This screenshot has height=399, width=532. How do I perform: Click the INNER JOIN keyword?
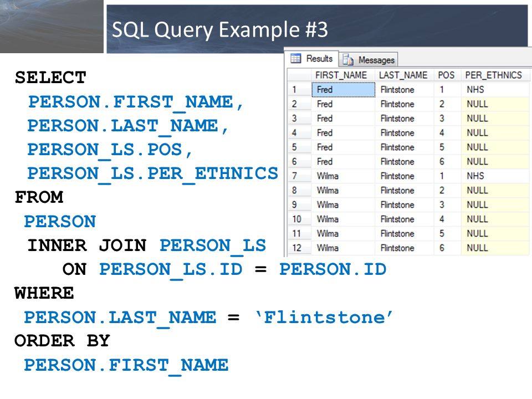(x=87, y=245)
